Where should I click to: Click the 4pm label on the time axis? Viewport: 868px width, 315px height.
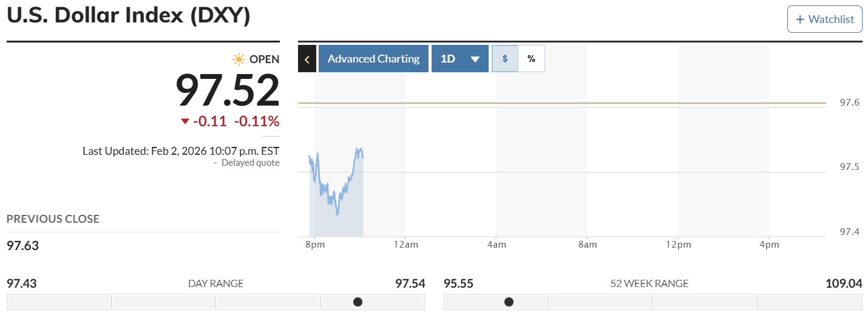click(x=769, y=245)
